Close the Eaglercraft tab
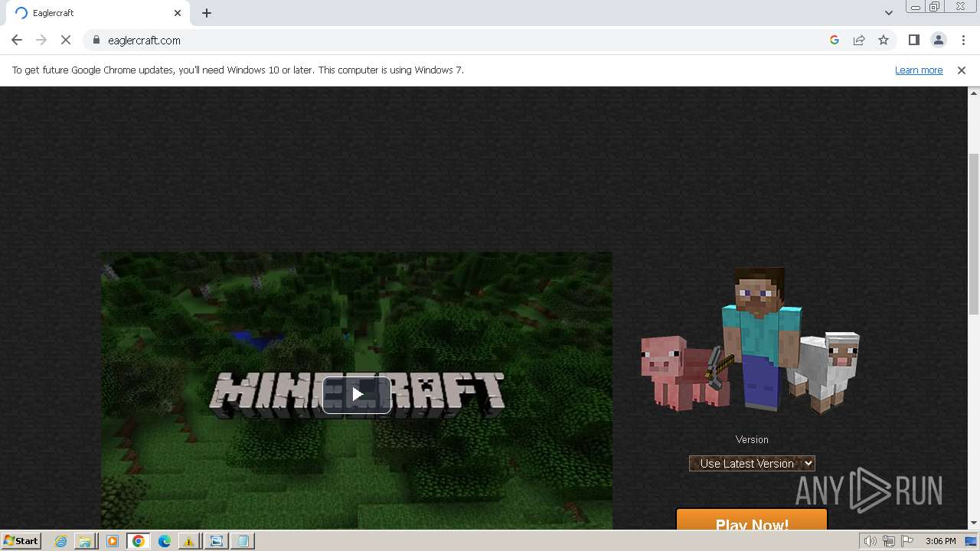Image resolution: width=980 pixels, height=551 pixels. [178, 13]
